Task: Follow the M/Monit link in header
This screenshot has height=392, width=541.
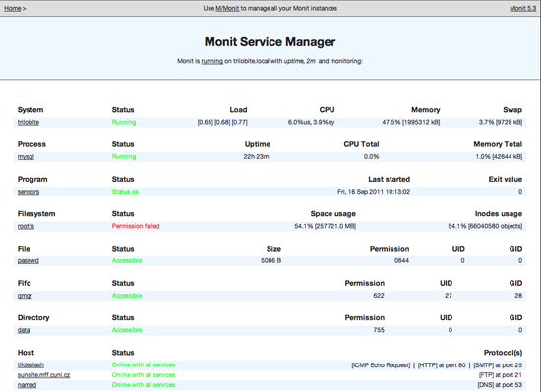Action: [227, 8]
